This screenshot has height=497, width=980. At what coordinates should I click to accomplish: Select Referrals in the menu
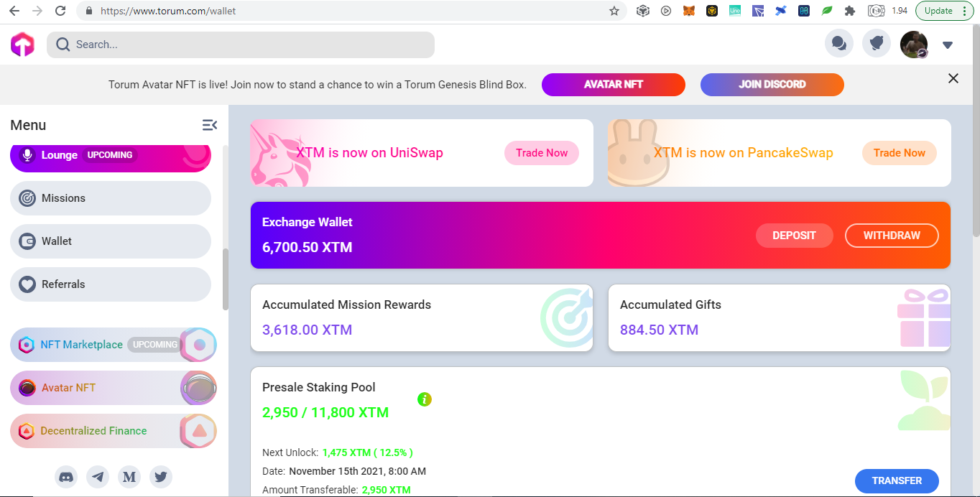tap(111, 284)
